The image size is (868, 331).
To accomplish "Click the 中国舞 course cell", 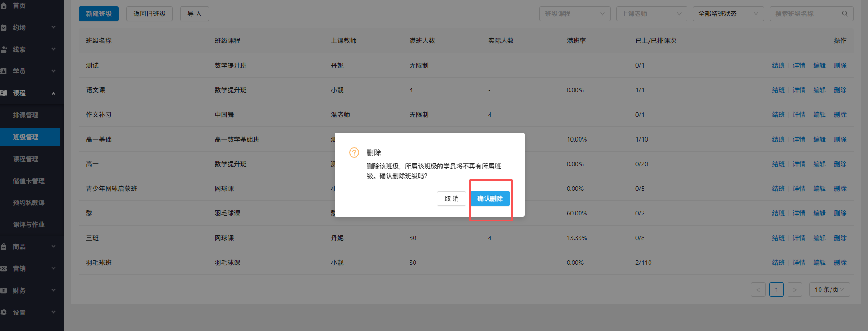I will click(x=224, y=115).
